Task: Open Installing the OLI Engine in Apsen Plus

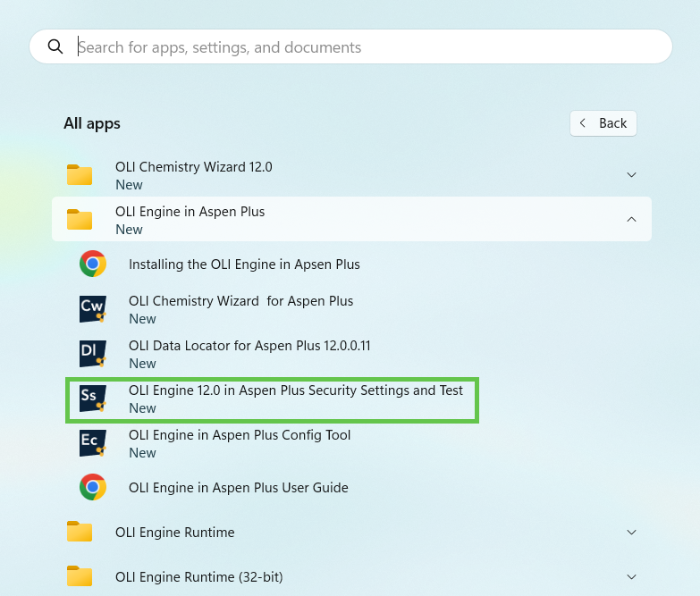Action: point(244,264)
